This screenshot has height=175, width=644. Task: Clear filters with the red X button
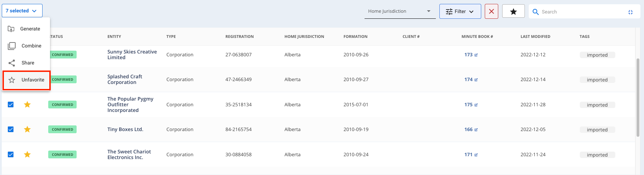(x=492, y=11)
